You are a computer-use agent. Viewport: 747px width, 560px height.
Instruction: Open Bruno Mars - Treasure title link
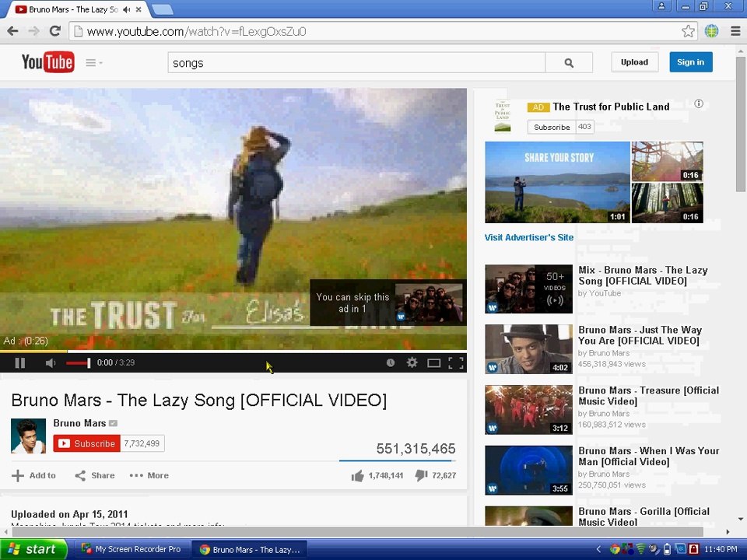pos(648,396)
